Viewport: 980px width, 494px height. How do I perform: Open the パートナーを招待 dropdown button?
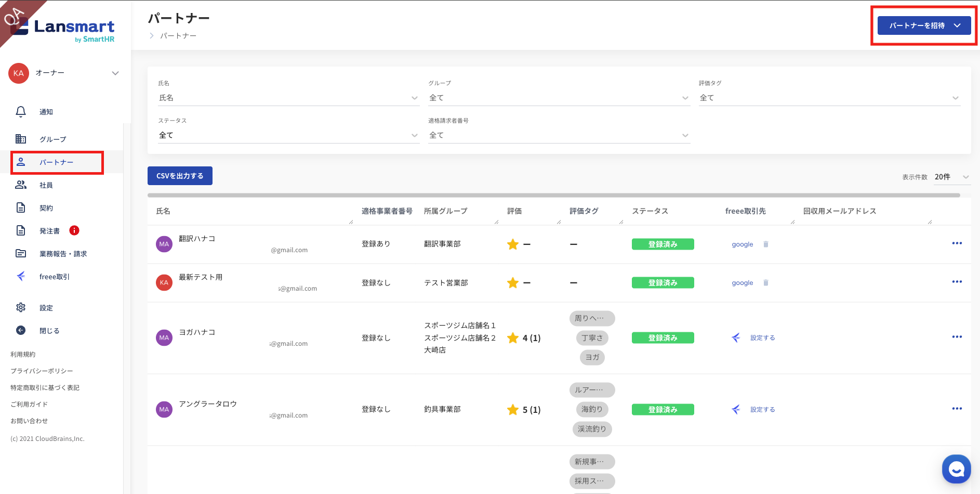924,25
